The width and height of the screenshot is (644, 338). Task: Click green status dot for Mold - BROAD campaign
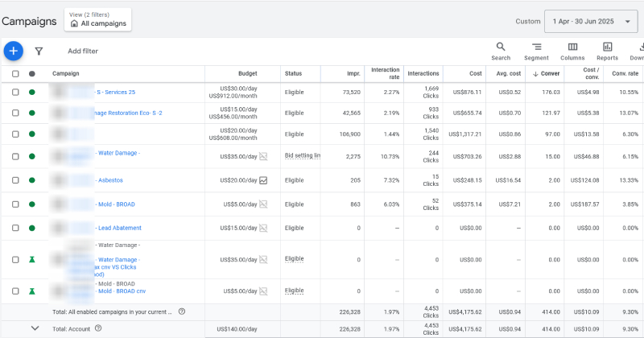[32, 204]
